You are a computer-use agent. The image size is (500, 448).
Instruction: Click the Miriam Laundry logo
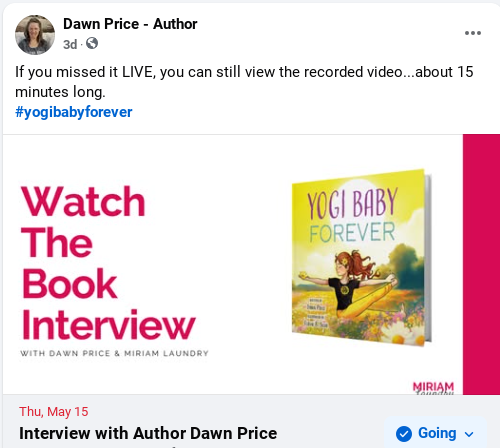[x=433, y=388]
